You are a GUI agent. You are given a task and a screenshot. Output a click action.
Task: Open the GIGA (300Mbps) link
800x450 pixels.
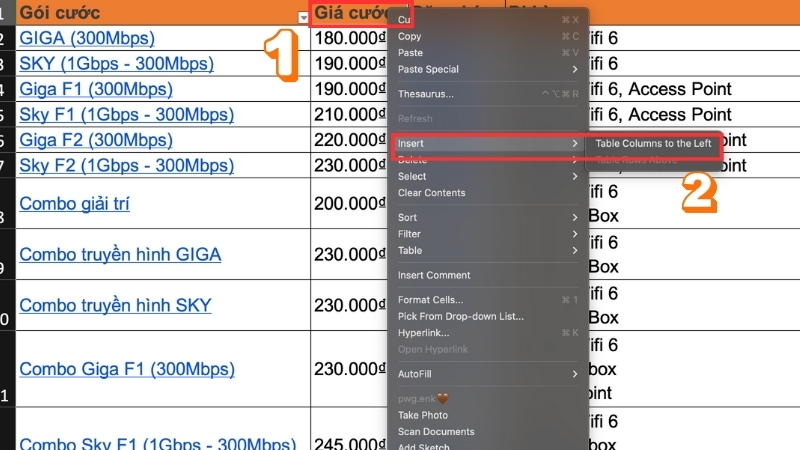87,38
